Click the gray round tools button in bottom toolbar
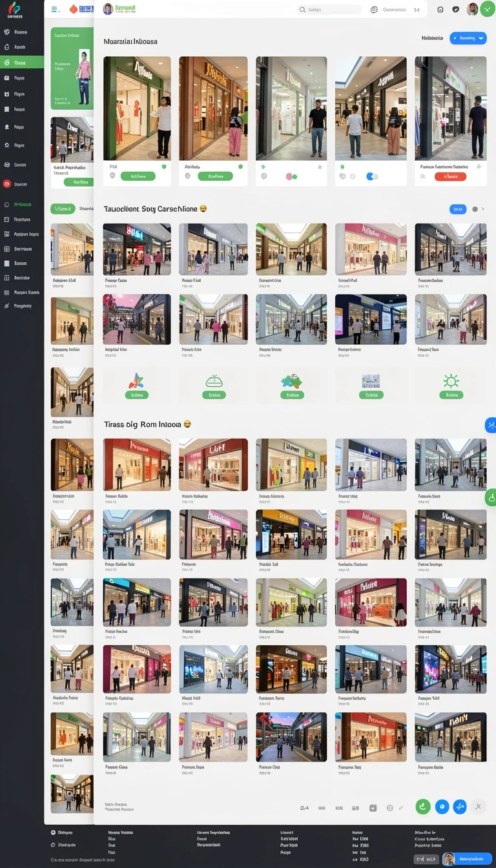 tap(478, 806)
